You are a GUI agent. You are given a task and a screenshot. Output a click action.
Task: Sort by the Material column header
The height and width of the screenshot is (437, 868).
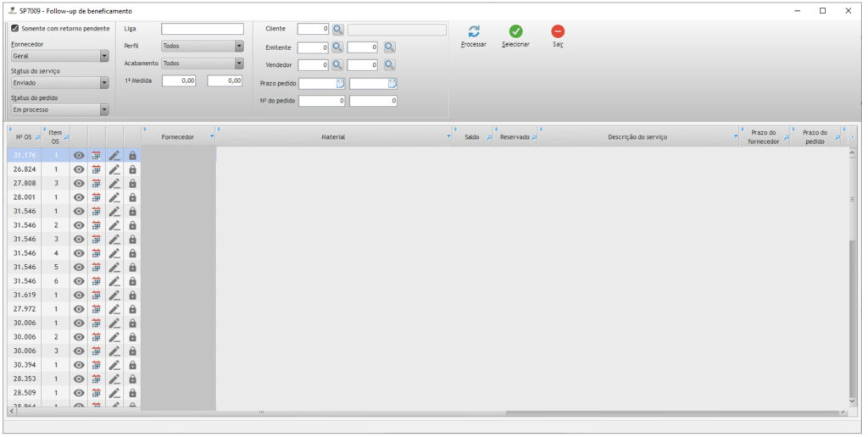coord(332,137)
